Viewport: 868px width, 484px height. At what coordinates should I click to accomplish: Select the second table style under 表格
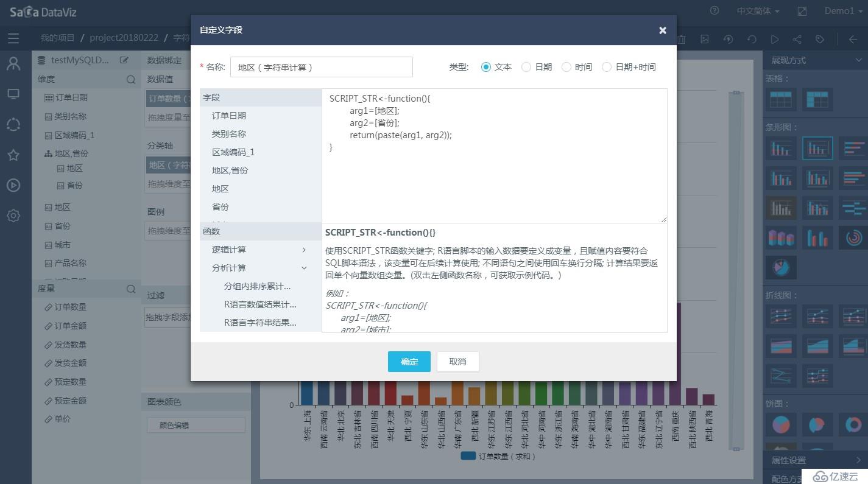pos(817,99)
